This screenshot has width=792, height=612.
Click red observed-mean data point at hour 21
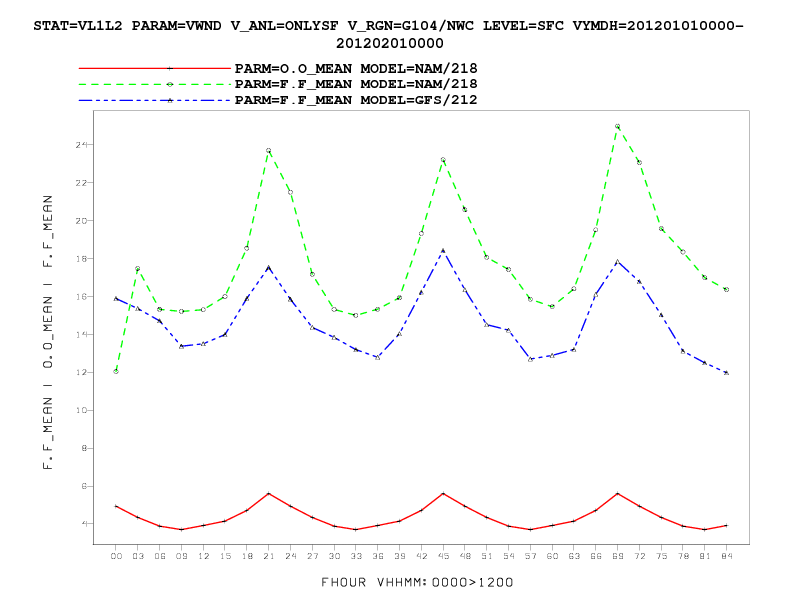[x=269, y=493]
